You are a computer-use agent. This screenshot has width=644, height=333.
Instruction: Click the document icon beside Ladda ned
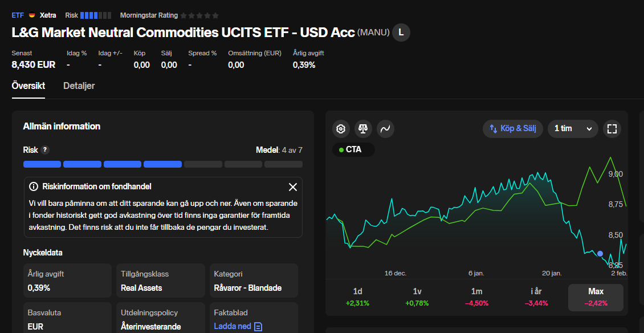[258, 327]
